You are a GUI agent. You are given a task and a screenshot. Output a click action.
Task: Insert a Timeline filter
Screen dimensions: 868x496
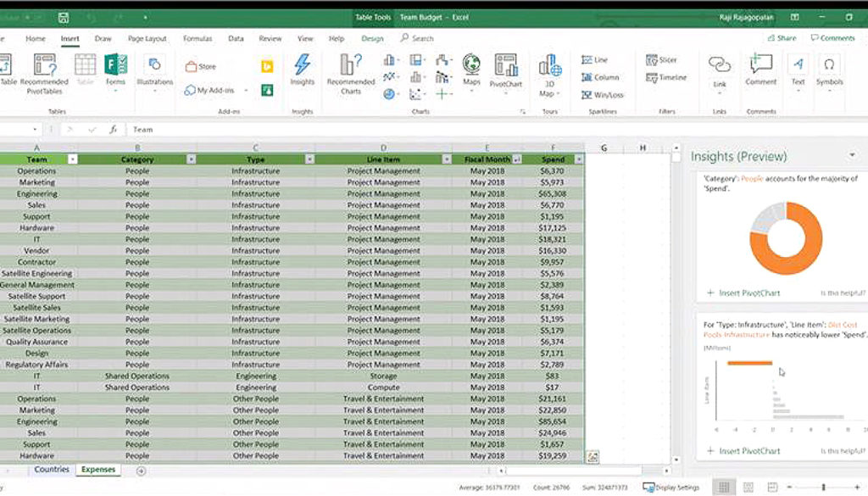point(666,77)
